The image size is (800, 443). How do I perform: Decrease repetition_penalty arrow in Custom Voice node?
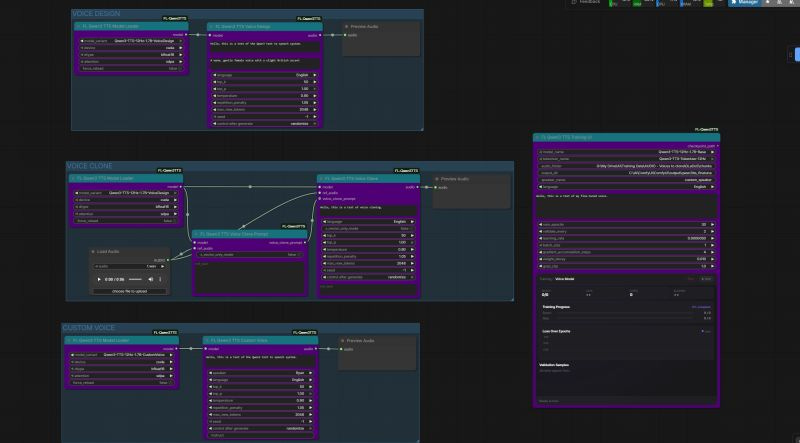click(x=211, y=408)
